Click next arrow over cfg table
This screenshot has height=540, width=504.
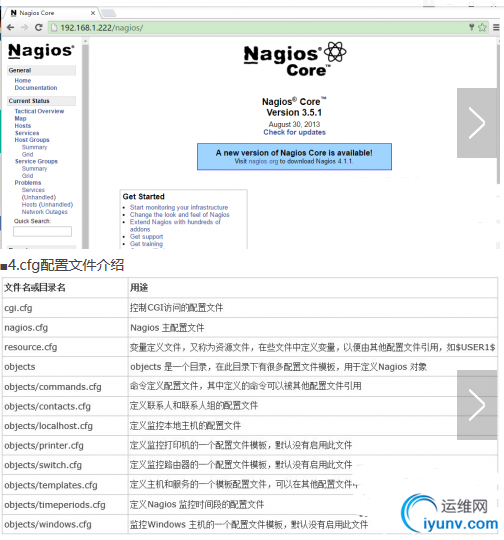(477, 405)
